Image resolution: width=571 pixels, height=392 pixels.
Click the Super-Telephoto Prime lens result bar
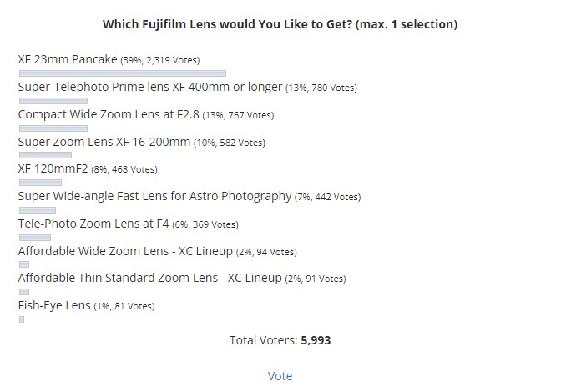53,101
